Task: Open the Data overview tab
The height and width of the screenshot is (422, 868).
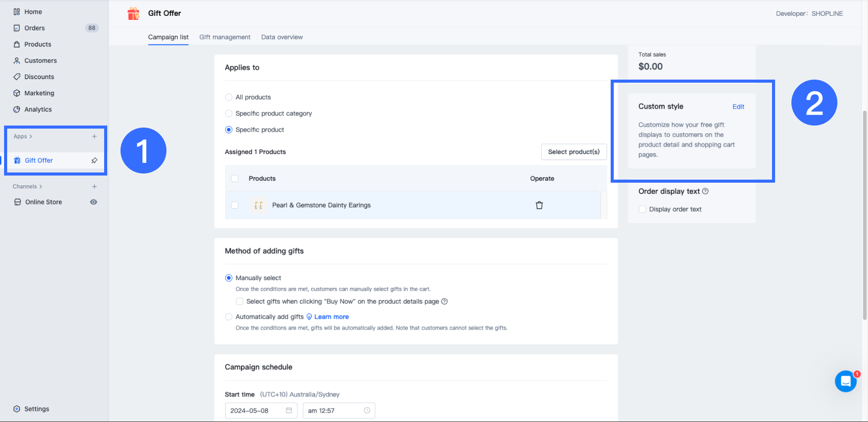Action: (x=282, y=37)
